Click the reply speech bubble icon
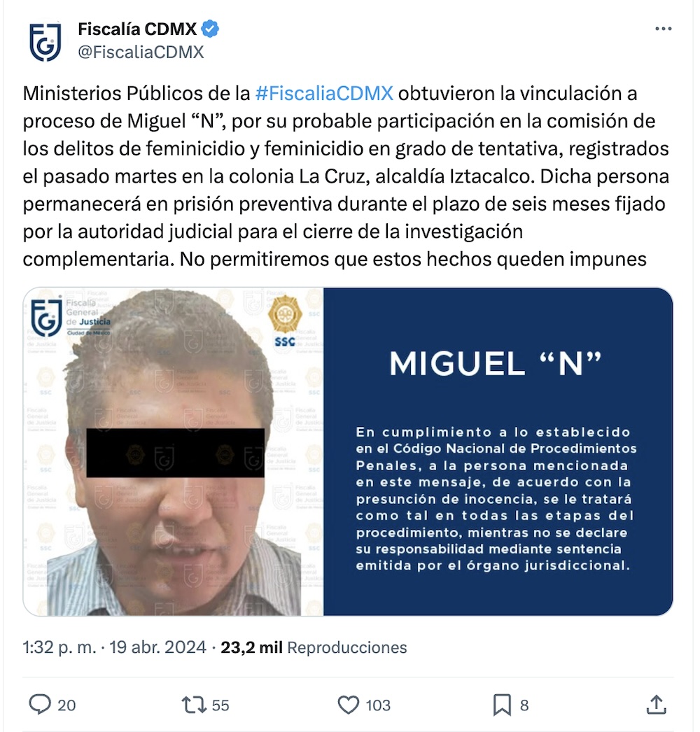 point(40,705)
